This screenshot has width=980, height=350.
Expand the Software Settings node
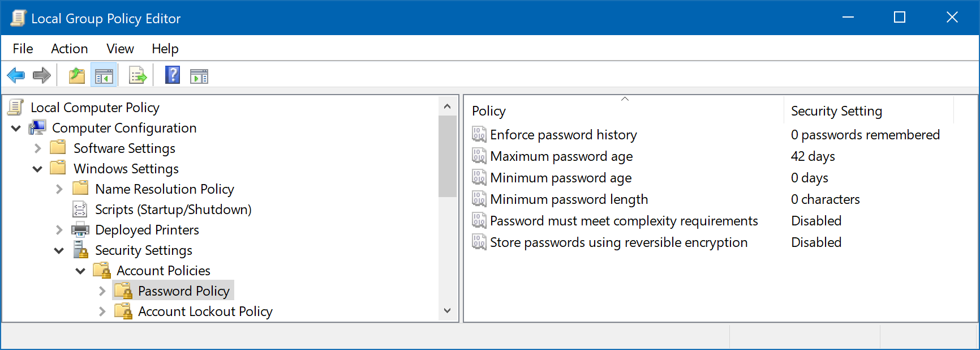[x=37, y=148]
